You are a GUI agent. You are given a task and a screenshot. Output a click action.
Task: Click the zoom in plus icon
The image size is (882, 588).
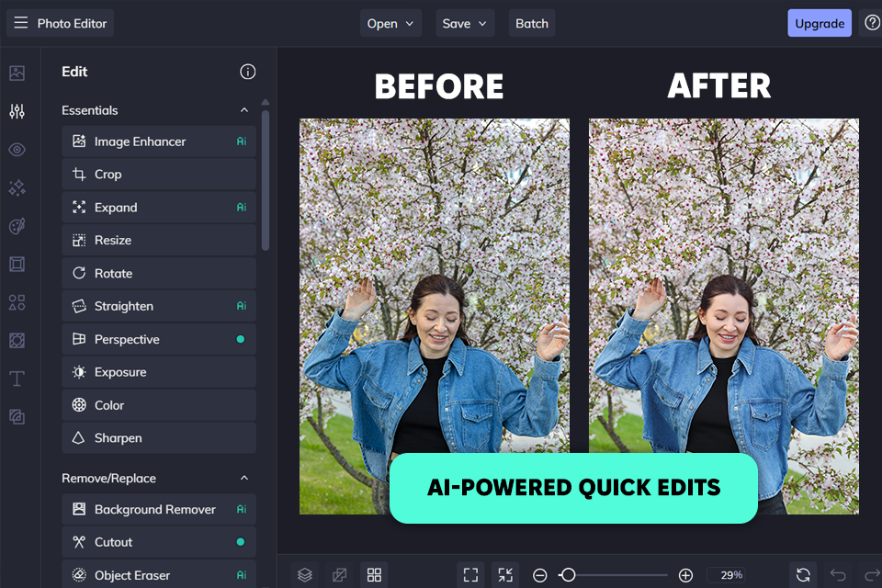click(685, 575)
